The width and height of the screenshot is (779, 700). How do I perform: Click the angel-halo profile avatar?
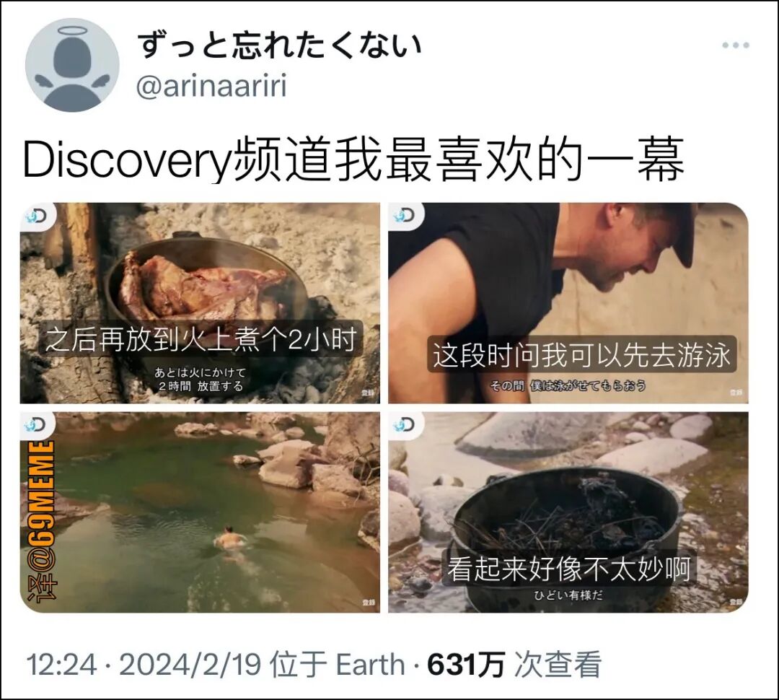[x=73, y=65]
